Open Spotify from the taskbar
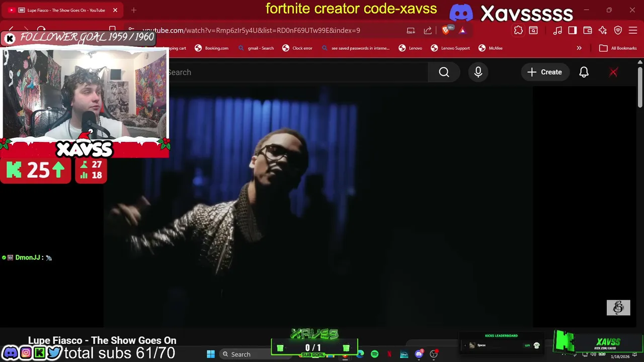Viewport: 644px width, 362px height. point(374,354)
